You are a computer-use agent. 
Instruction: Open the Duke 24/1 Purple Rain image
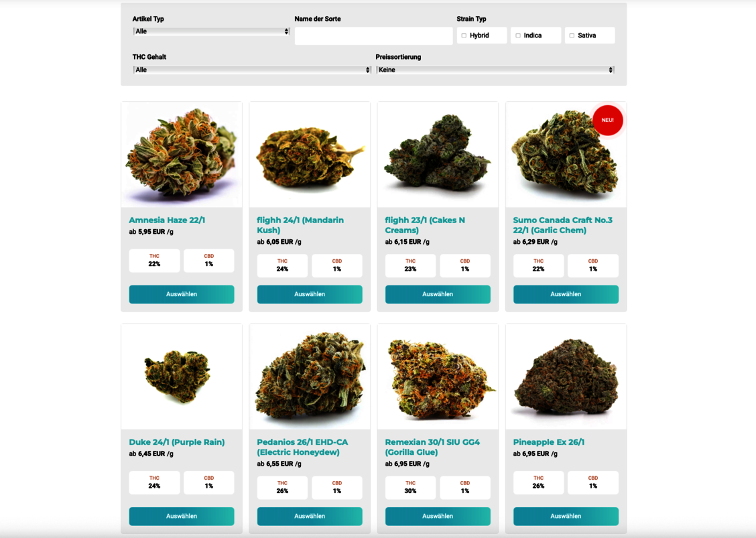pyautogui.click(x=182, y=377)
